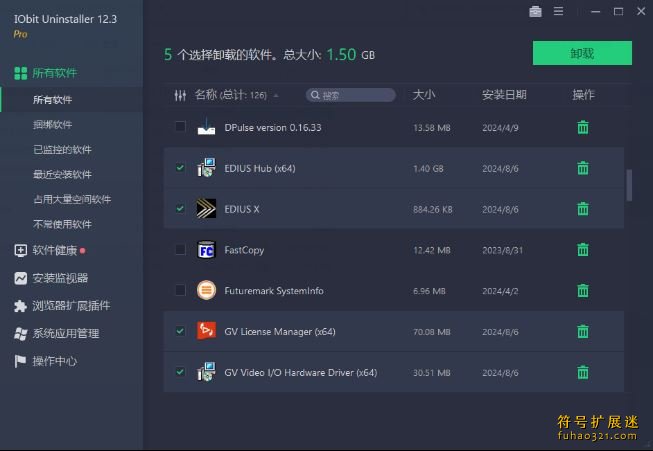Open 最近安装软件 in sidebar
653x451 pixels.
click(62, 174)
